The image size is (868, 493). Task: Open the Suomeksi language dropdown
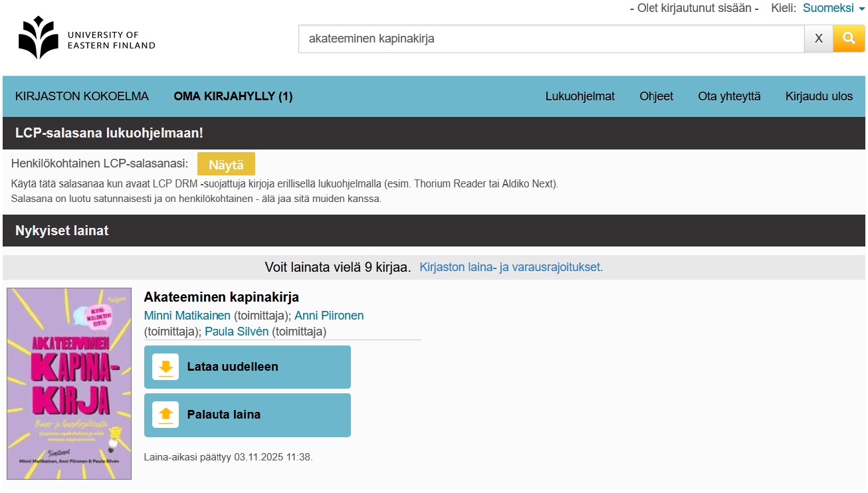click(x=827, y=8)
